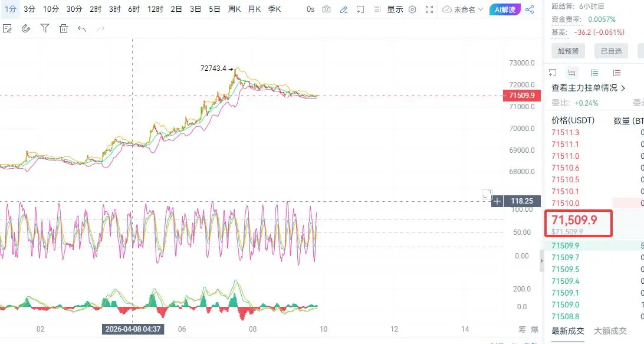
Task: Open the funnel filter tool
Action: (x=45, y=28)
